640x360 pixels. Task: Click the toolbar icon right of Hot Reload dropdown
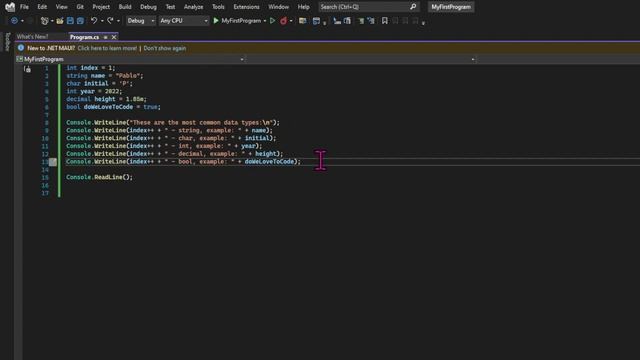tap(302, 21)
